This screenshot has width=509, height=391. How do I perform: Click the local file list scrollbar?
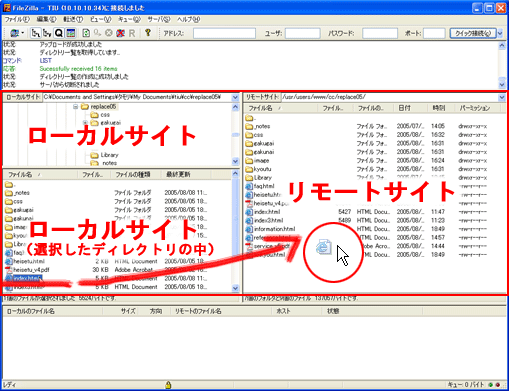235,231
